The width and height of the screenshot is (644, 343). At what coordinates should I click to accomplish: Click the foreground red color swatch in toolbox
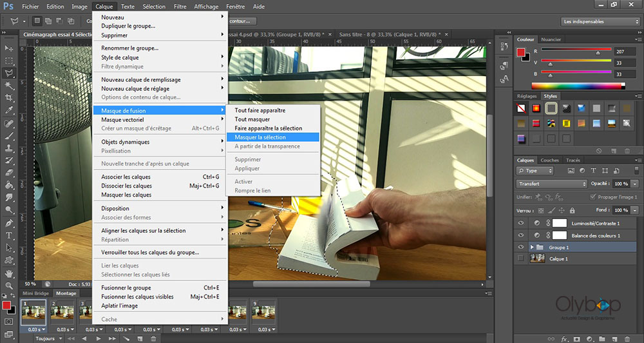(x=6, y=305)
